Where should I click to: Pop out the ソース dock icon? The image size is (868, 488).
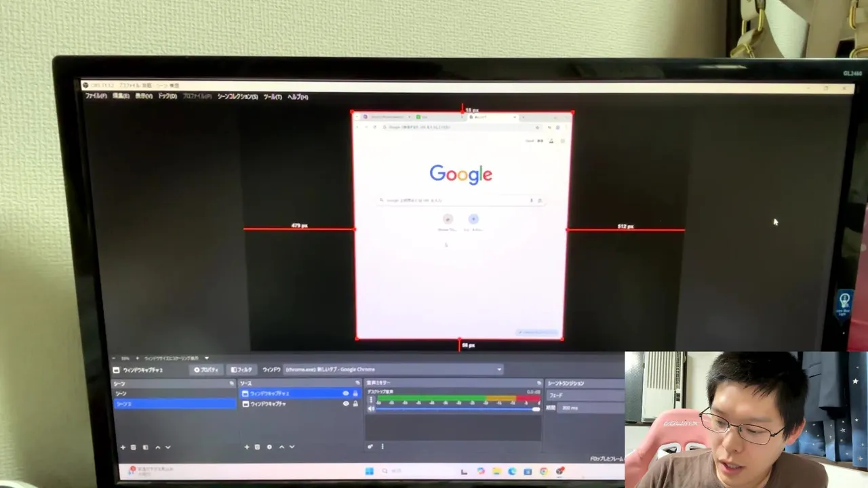tap(358, 384)
